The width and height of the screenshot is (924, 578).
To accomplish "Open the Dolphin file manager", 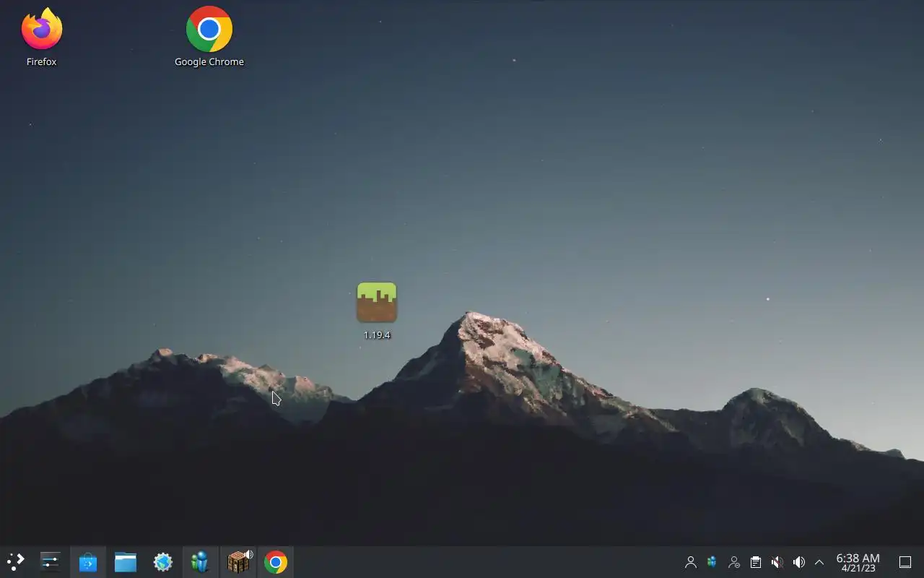I will click(126, 562).
